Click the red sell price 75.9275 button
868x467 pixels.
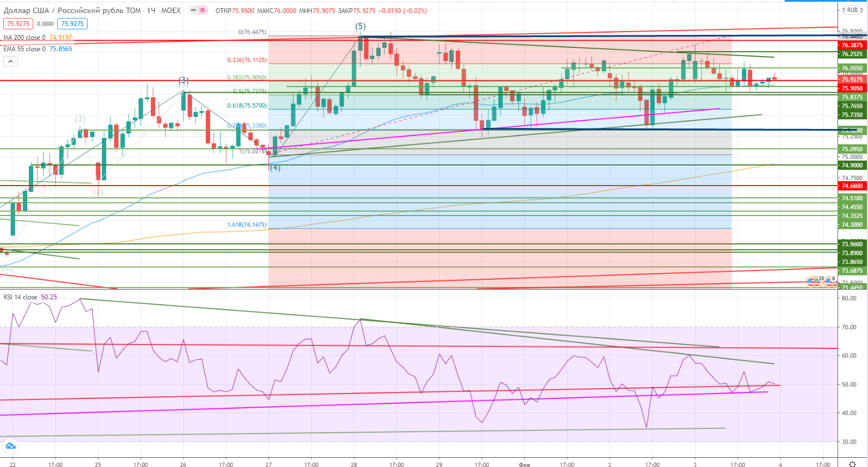click(18, 24)
